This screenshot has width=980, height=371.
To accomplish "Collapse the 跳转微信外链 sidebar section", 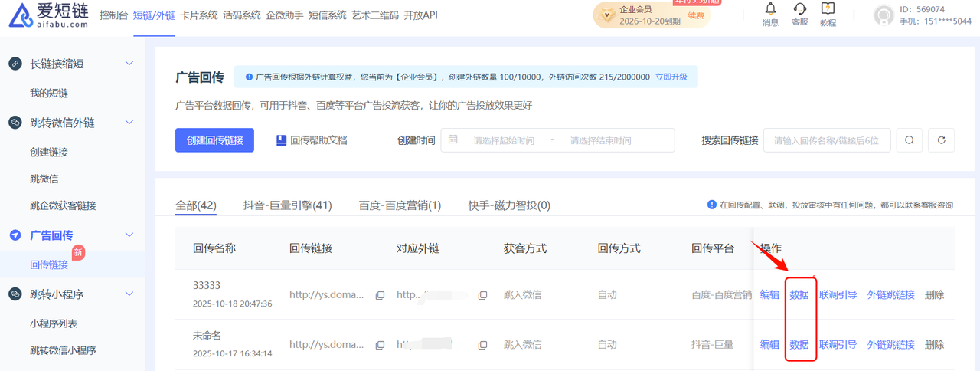I will 129,123.
